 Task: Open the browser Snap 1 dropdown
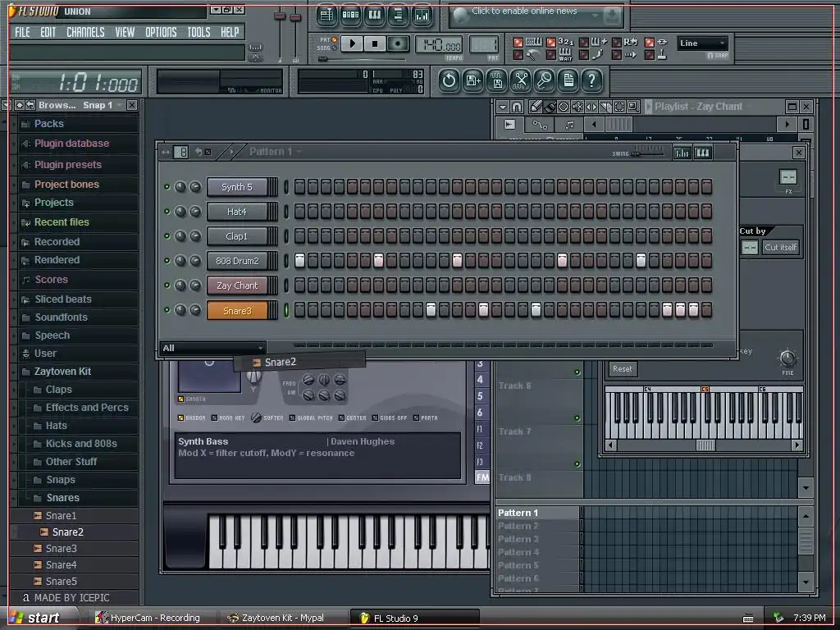coord(103,105)
